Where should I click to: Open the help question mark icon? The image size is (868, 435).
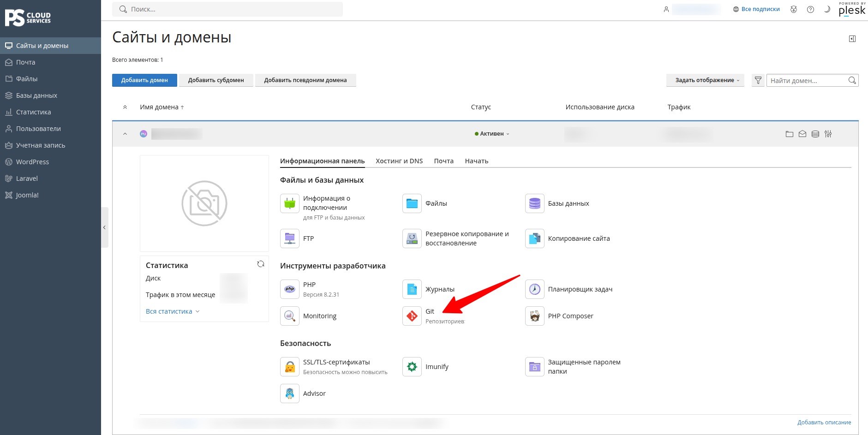pos(810,9)
